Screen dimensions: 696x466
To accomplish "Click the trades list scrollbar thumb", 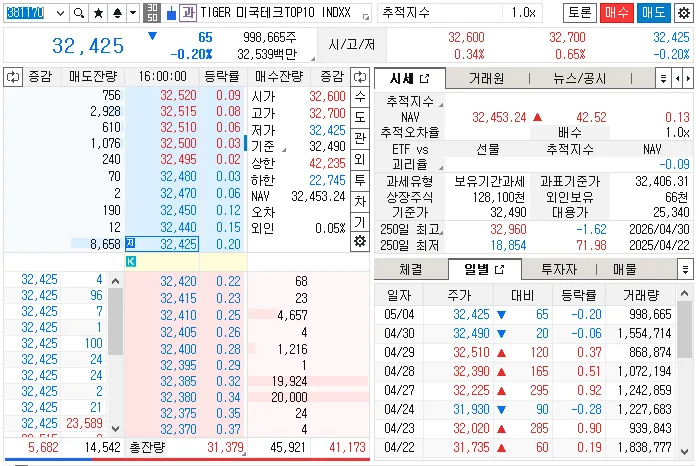I will pos(115,321).
